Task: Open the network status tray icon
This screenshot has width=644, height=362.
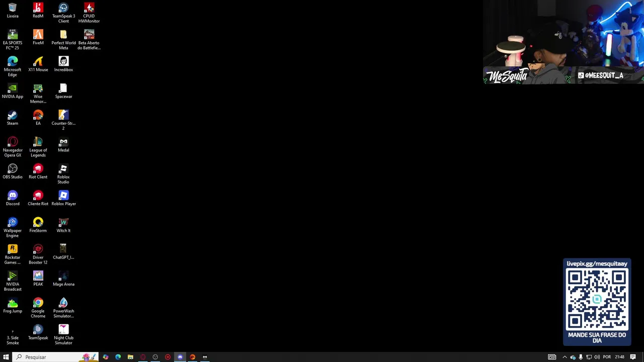Action: pyautogui.click(x=589, y=357)
